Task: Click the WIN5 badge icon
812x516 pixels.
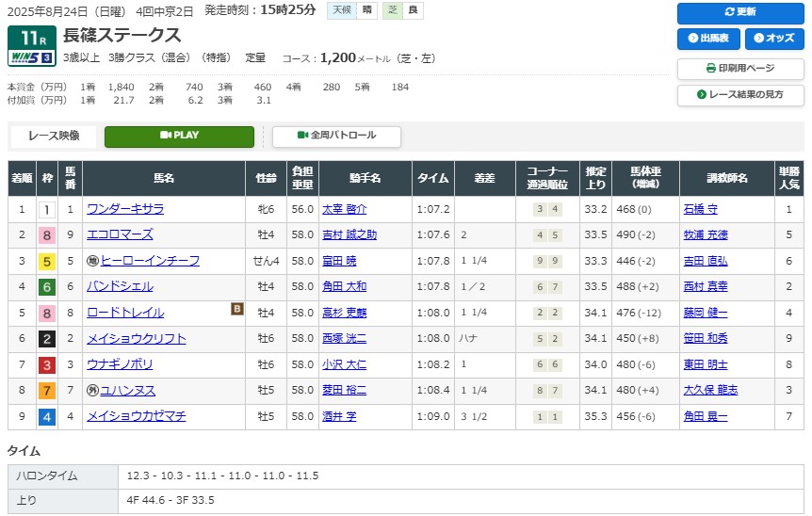Action: pos(30,57)
